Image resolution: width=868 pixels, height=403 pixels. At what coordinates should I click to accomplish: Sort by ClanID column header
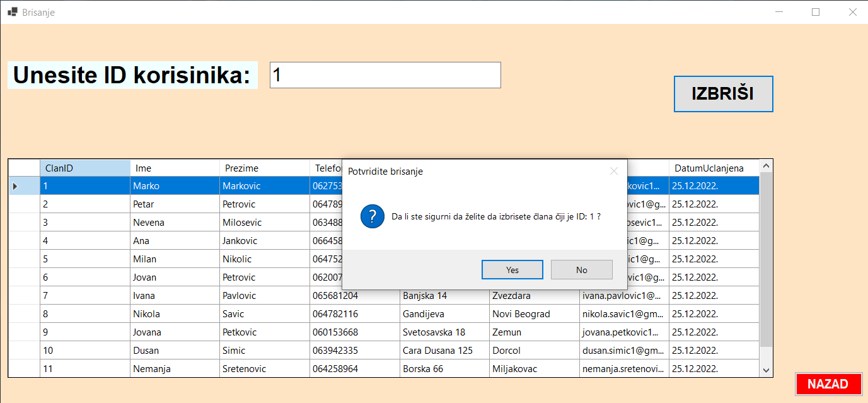click(x=85, y=168)
